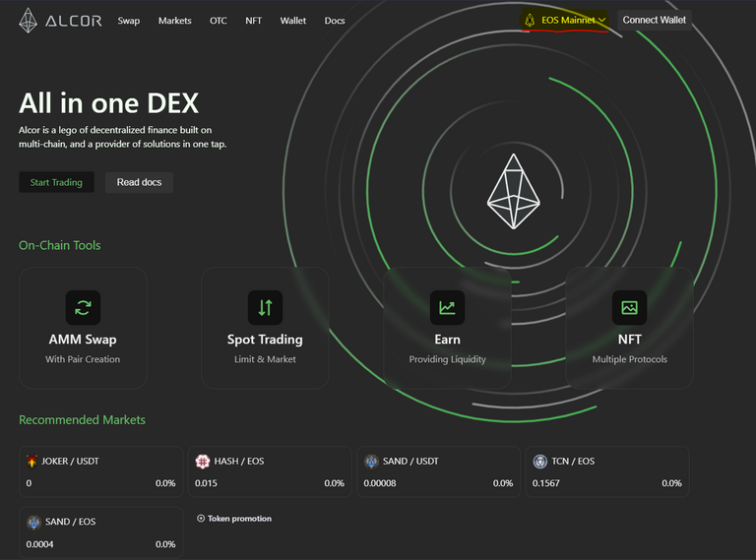Screen dimensions: 756x560
Task: Click the central Alcor crystal logo
Action: pyautogui.click(x=514, y=191)
